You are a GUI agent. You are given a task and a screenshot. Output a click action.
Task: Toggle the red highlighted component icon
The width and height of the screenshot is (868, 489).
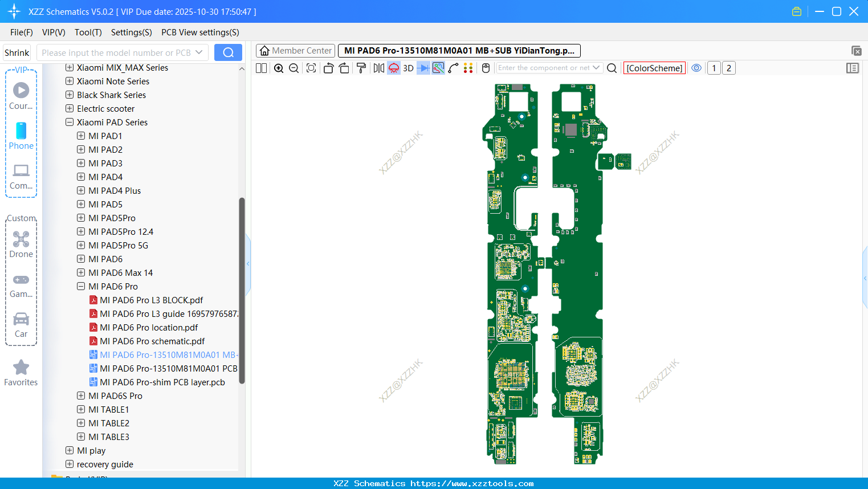(394, 68)
